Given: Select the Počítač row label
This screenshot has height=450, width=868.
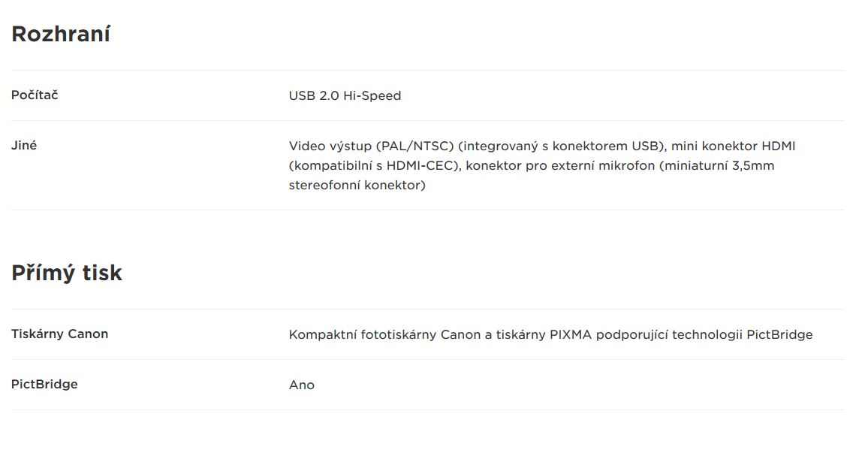Looking at the screenshot, I should (x=35, y=95).
